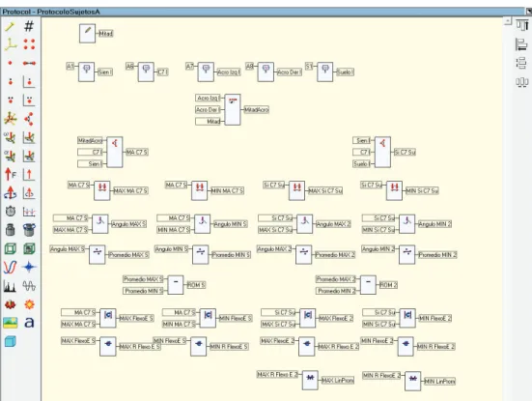Select the block that outputs MAX LinProm
532x401 pixels.
pos(310,381)
